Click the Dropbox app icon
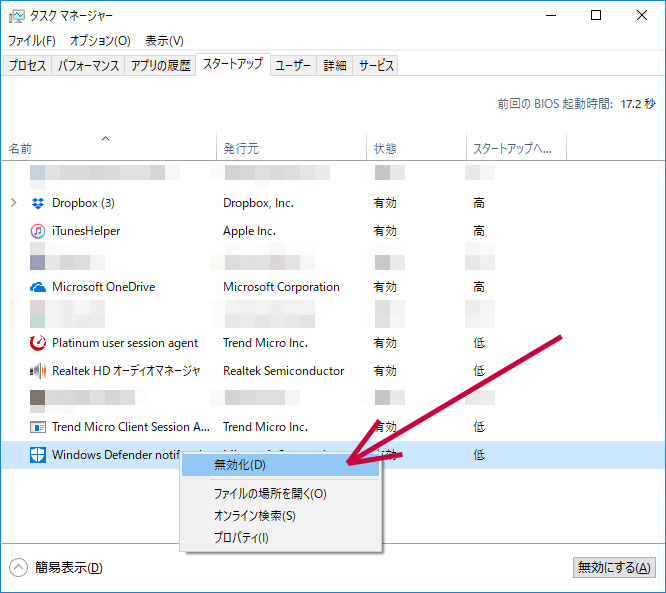Viewport: 666px width, 593px height. (x=38, y=203)
